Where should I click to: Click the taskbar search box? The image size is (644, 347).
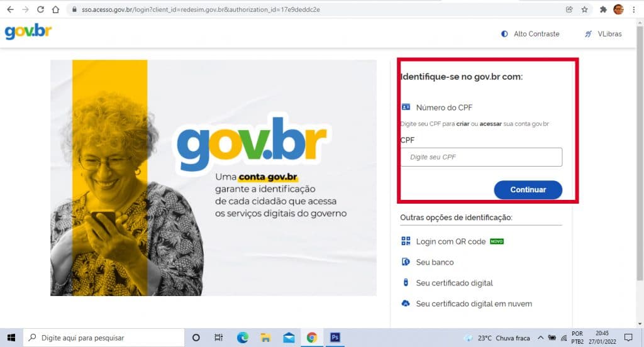[x=104, y=338]
